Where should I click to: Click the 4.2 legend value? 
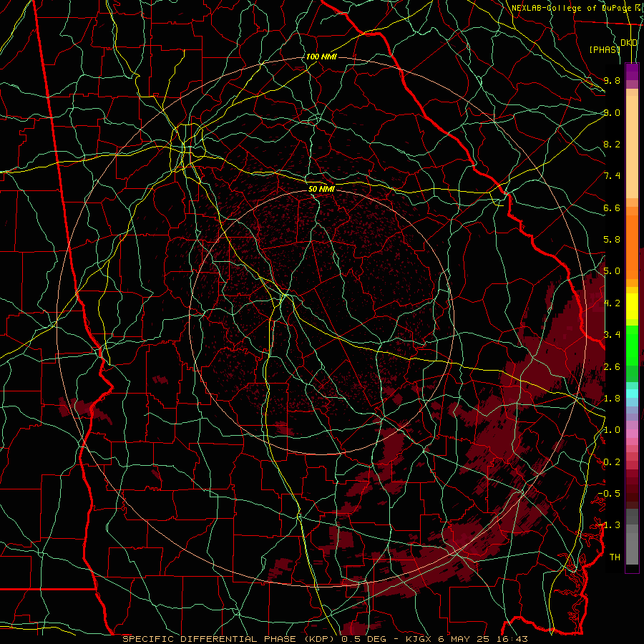(x=612, y=303)
